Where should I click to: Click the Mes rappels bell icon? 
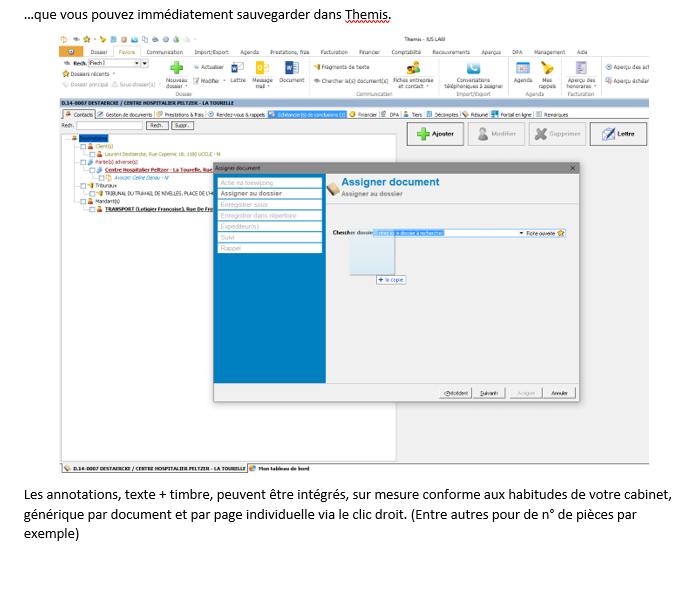547,68
